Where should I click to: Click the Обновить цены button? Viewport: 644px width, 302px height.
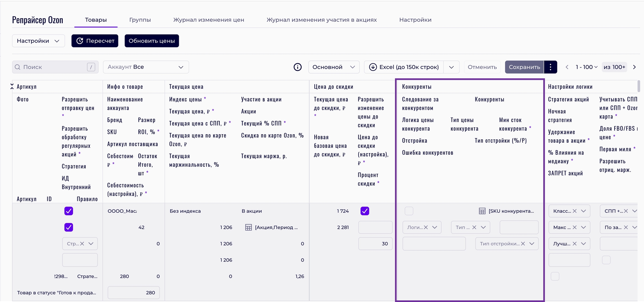point(151,41)
